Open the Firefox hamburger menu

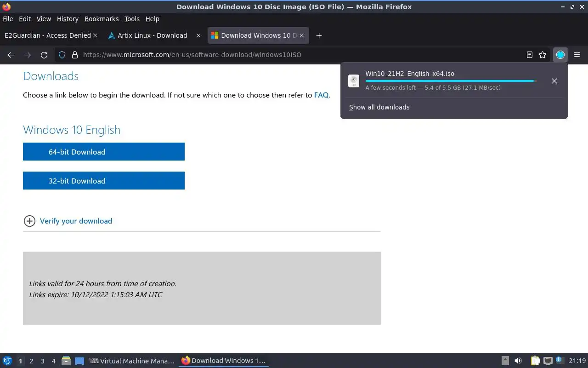pos(577,55)
